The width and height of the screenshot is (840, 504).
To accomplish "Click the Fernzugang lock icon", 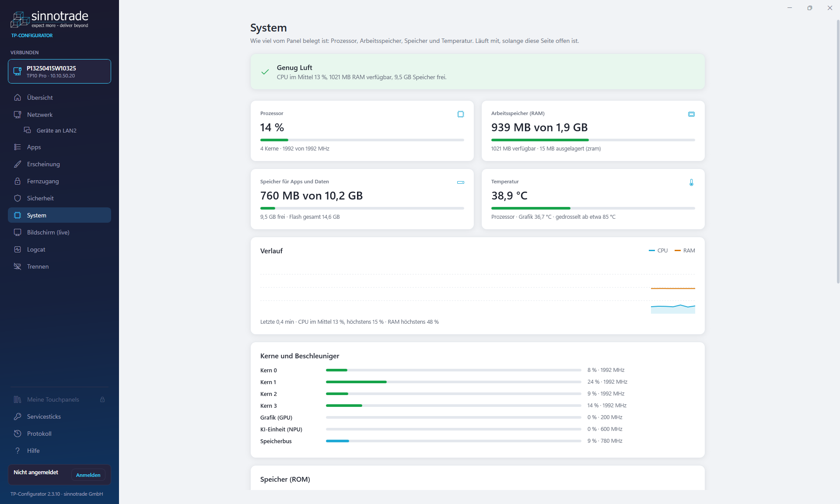I will 17,181.
